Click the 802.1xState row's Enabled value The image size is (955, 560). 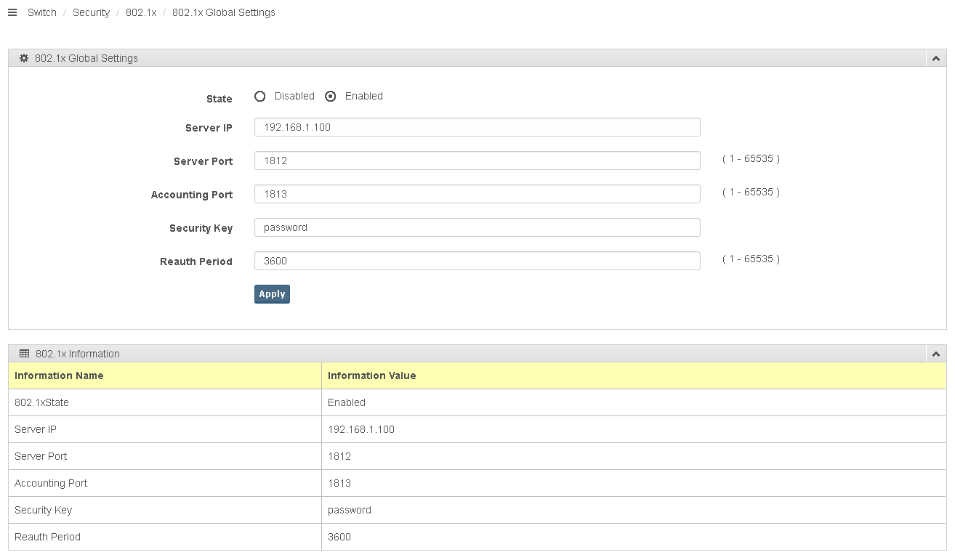(347, 402)
